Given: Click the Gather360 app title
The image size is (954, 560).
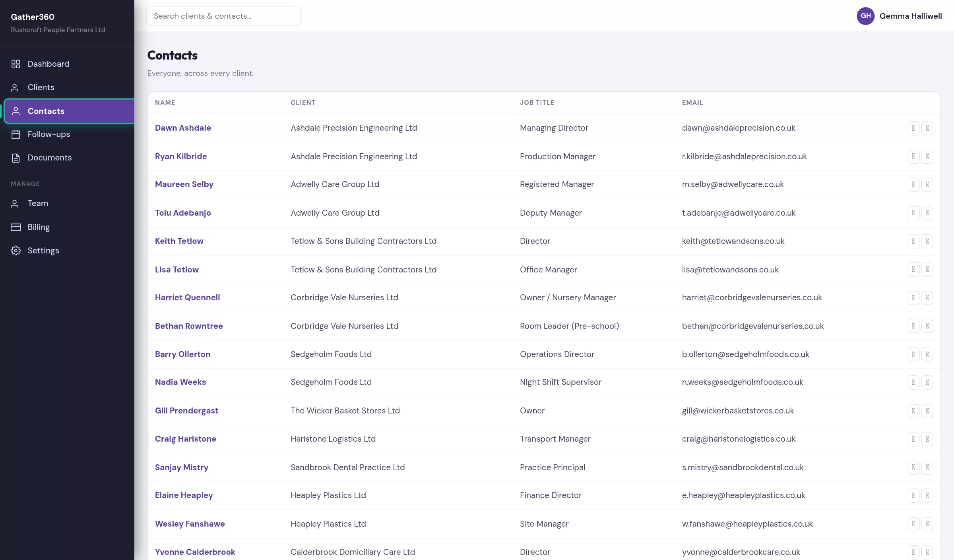Looking at the screenshot, I should (33, 17).
